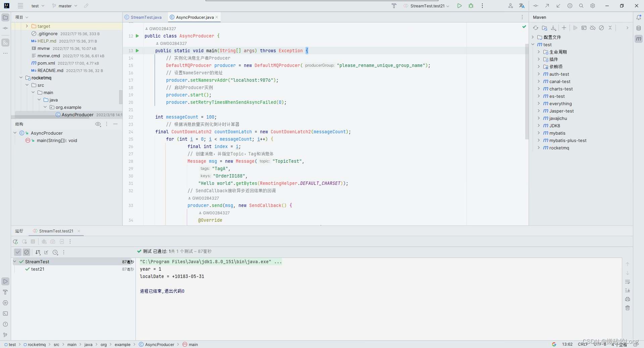Collapse the test Maven root node
This screenshot has height=348, width=644.
coord(533,45)
